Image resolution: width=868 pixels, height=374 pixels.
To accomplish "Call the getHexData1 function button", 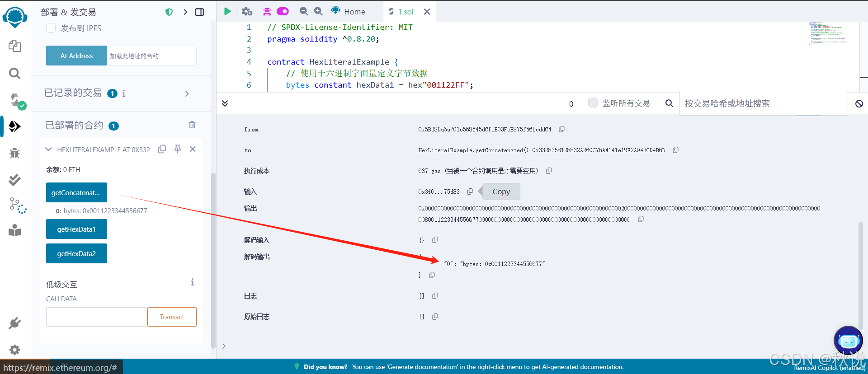I will tap(76, 229).
